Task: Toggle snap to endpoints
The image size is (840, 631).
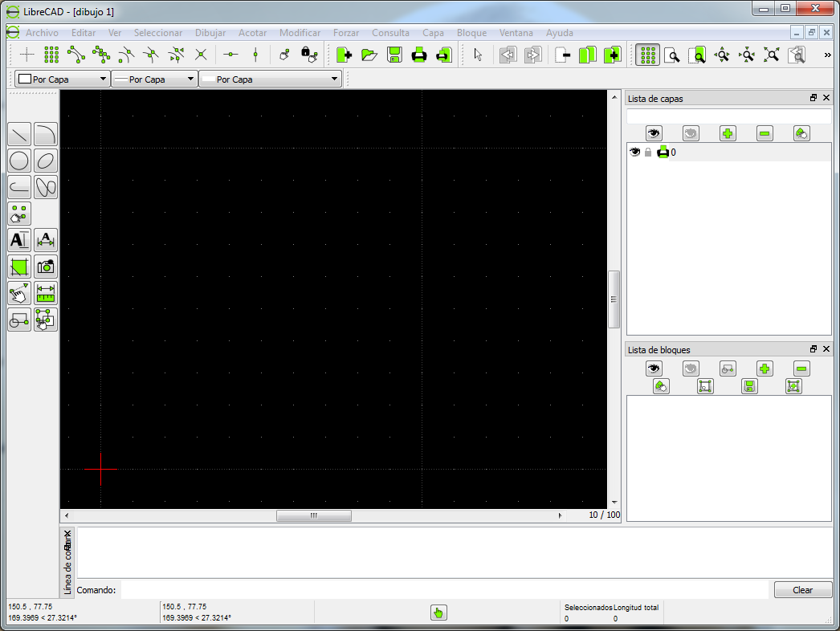Action: tap(77, 55)
